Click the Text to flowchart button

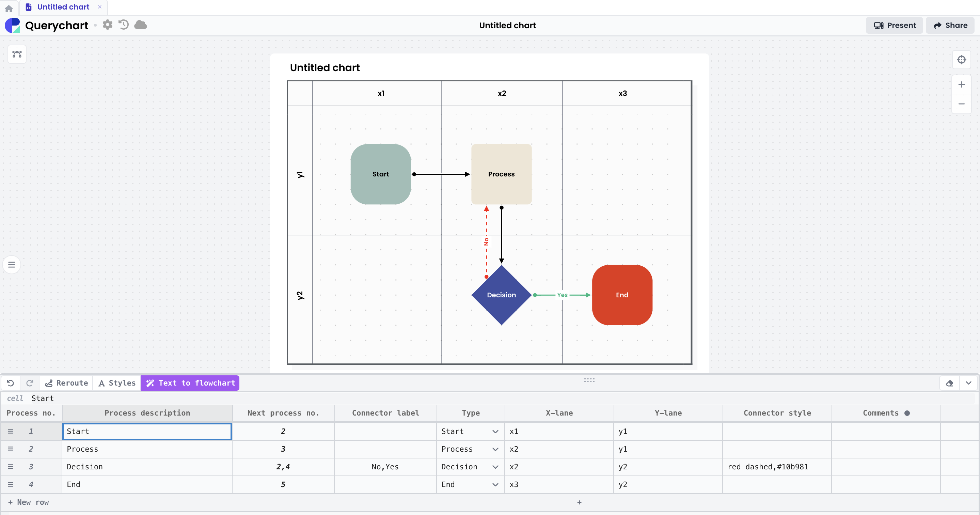190,383
